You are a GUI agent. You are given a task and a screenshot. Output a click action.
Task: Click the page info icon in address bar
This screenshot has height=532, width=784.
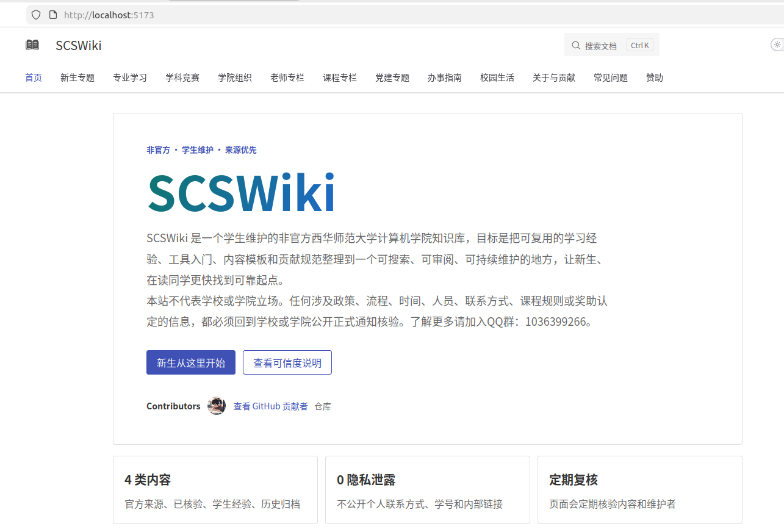point(53,15)
